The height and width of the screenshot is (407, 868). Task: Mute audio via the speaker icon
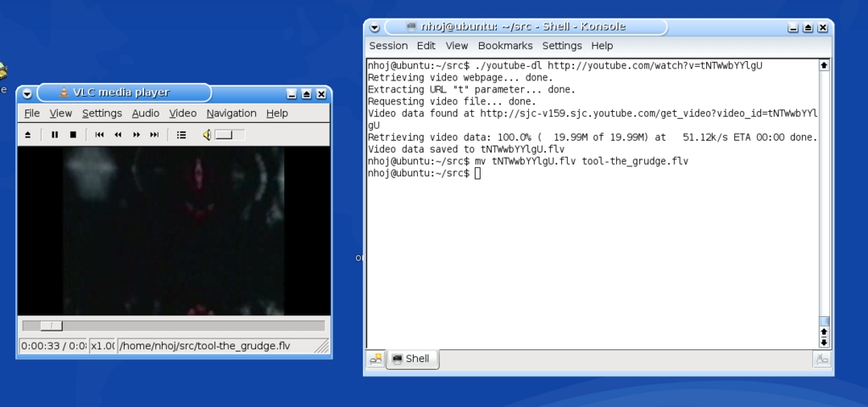(x=206, y=134)
